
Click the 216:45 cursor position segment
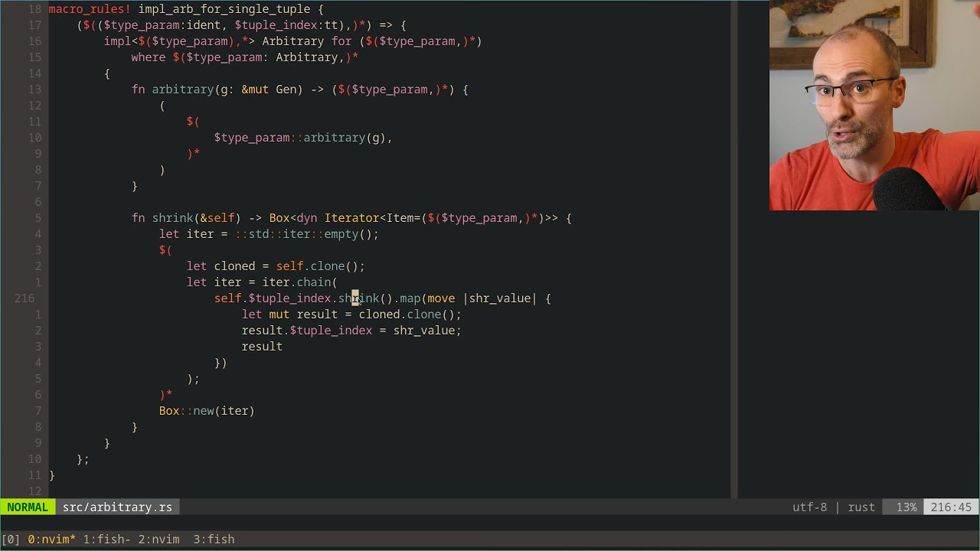pos(951,507)
